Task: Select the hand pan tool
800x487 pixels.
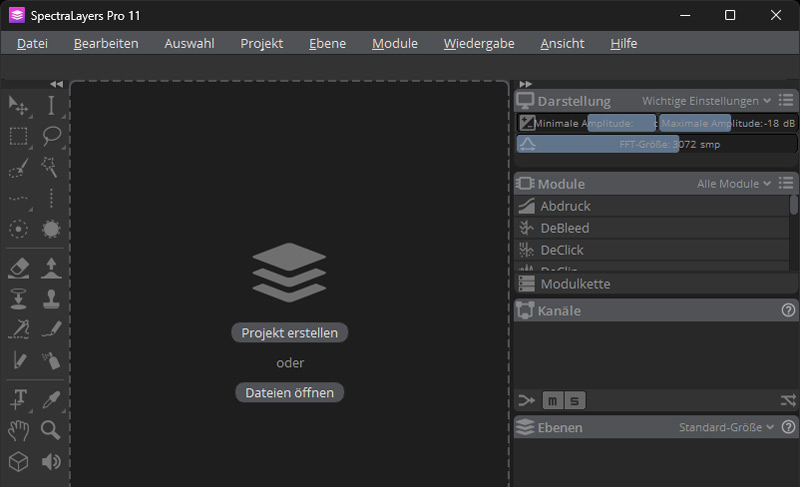Action: [18, 431]
